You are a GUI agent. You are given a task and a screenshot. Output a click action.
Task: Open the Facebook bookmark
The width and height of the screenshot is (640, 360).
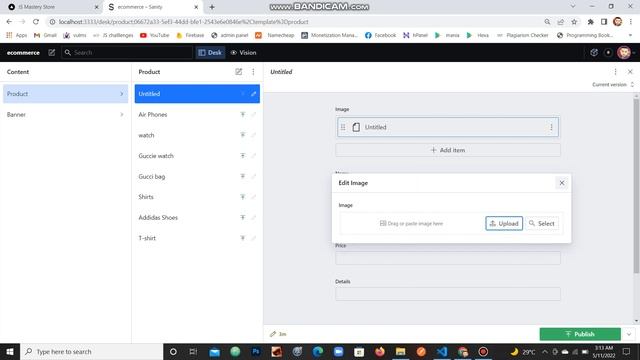380,36
